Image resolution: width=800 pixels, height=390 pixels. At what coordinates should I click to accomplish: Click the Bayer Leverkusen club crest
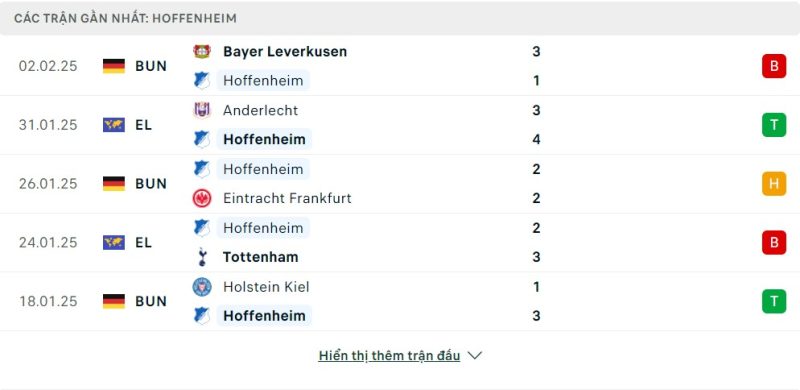point(202,52)
